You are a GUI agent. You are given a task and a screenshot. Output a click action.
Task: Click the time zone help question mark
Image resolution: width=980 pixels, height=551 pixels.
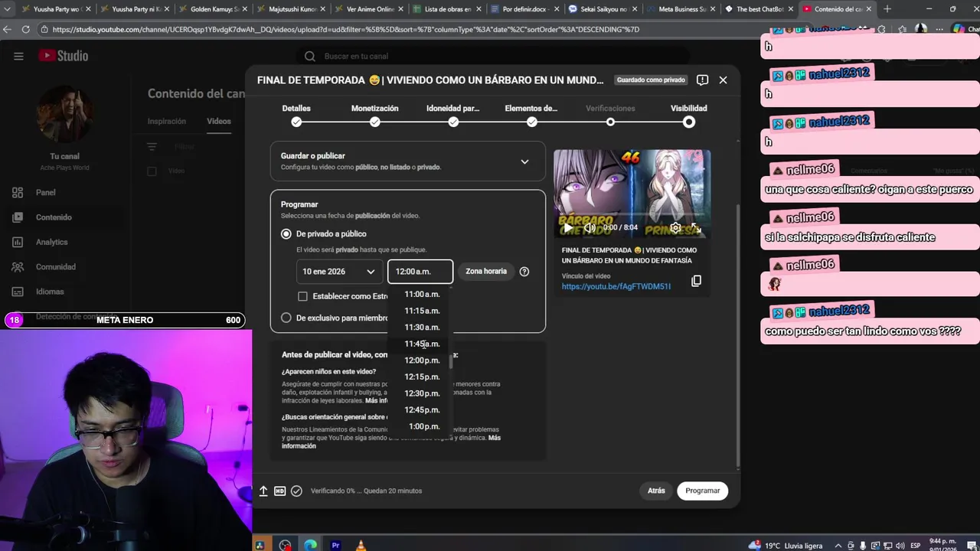point(524,271)
